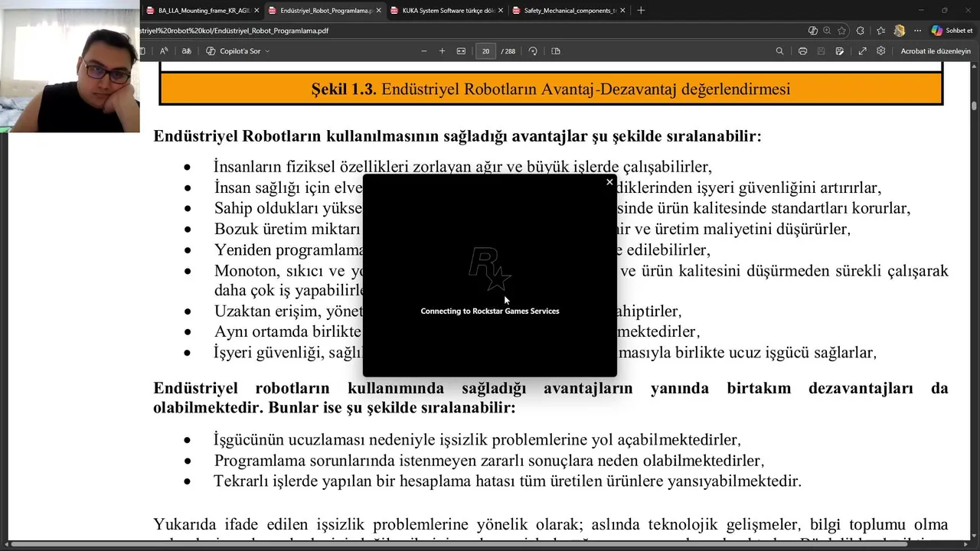
Task: Click the zoom magnifier in address bar
Action: click(x=827, y=31)
